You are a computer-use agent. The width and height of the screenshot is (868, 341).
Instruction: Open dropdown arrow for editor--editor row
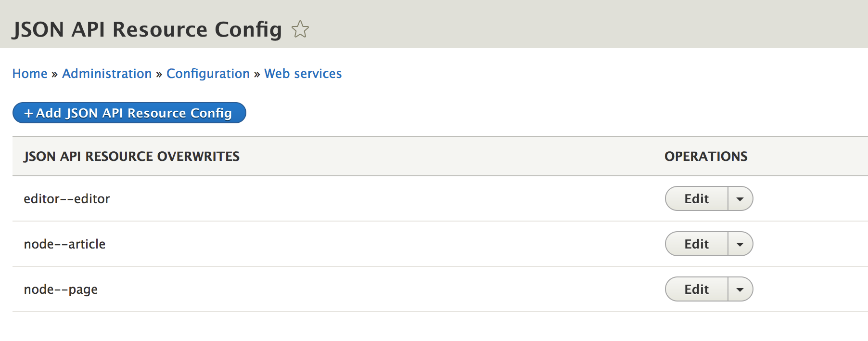coord(740,199)
